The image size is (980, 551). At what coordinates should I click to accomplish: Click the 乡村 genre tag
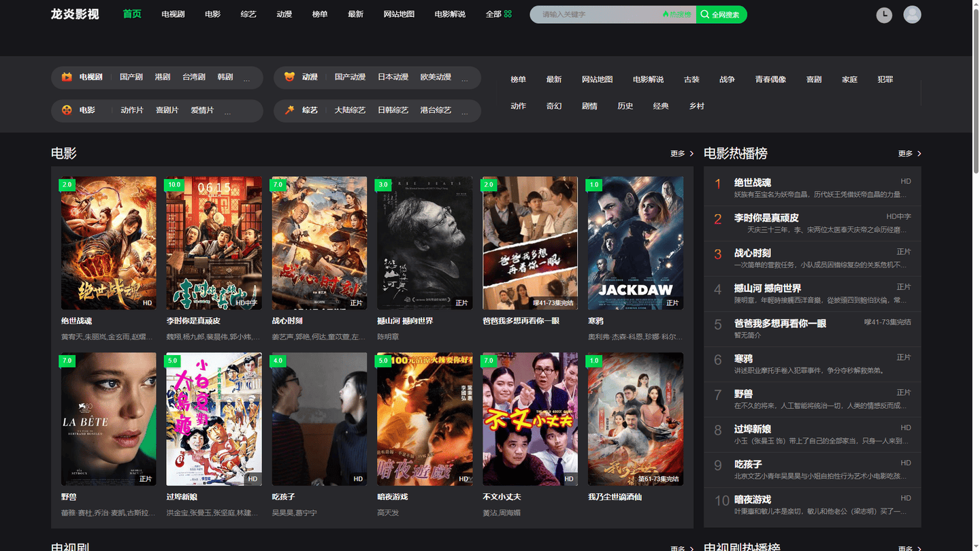(x=696, y=106)
